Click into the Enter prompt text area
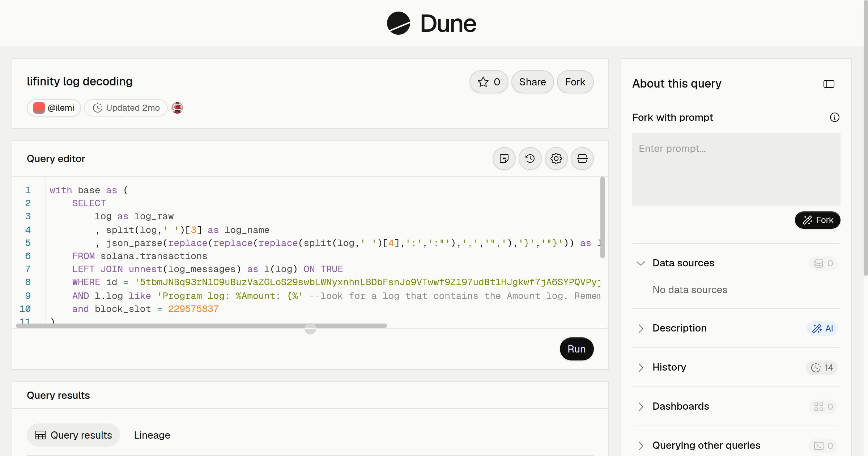 coord(736,169)
